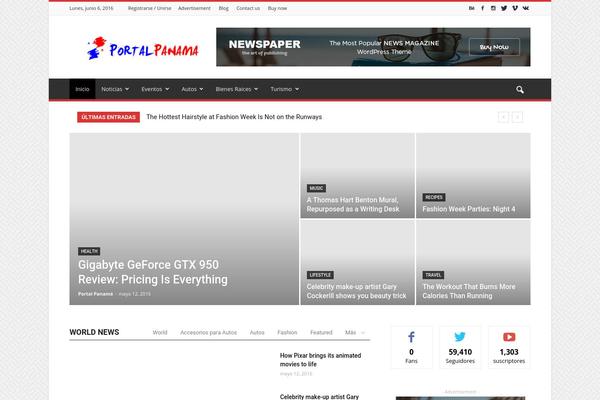Viewport: 600px width, 400px height.
Task: Show next headline in Últimas Entradas ticker
Action: [517, 117]
